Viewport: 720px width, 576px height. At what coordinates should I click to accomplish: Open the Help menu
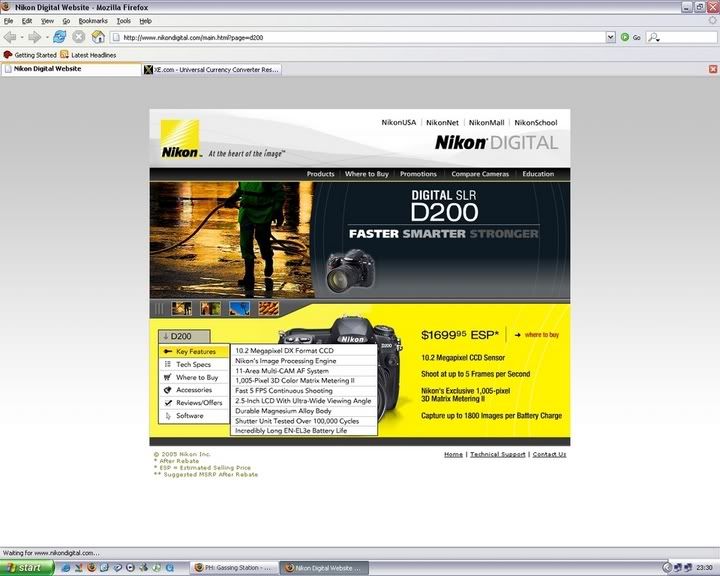tap(145, 21)
